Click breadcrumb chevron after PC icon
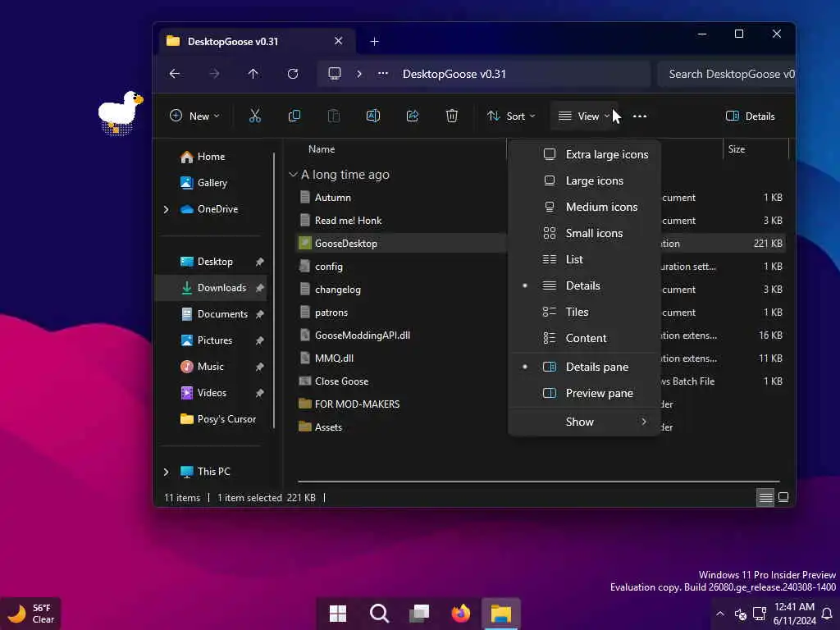 pyautogui.click(x=359, y=74)
